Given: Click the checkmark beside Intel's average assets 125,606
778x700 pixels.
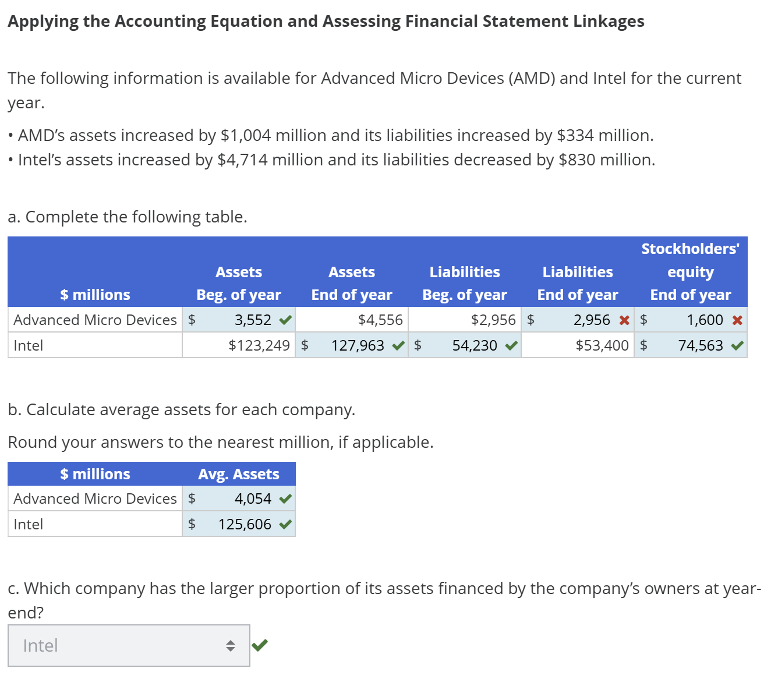Looking at the screenshot, I should pyautogui.click(x=285, y=524).
